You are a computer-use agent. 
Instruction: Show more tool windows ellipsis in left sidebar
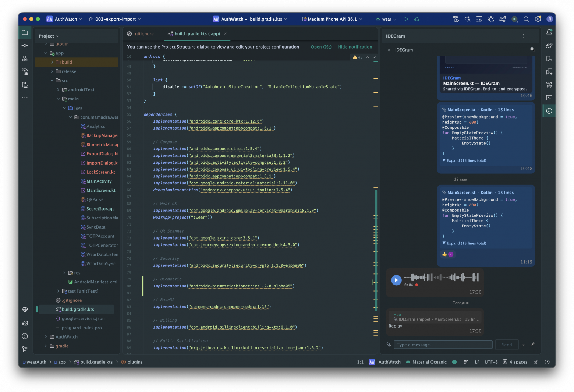pos(25,98)
